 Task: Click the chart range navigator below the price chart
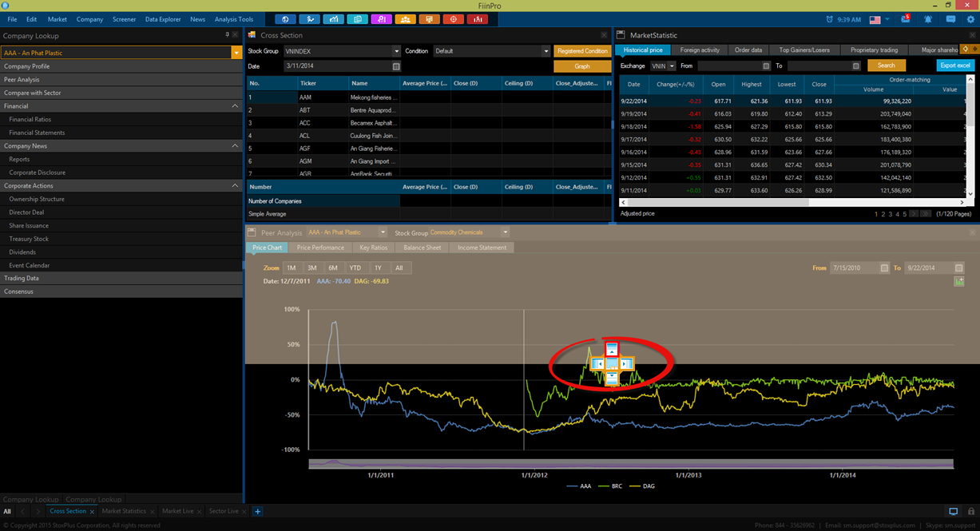point(631,463)
